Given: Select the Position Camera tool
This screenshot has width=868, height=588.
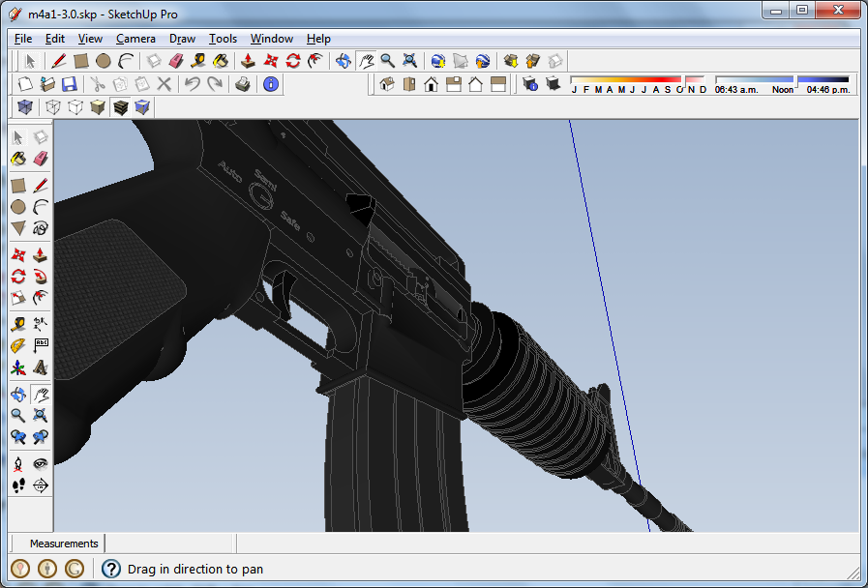Looking at the screenshot, I should click(x=18, y=463).
